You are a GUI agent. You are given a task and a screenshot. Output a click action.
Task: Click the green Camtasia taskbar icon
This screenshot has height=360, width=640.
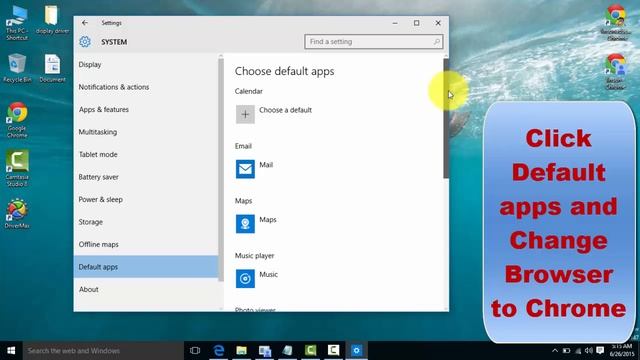pos(311,351)
